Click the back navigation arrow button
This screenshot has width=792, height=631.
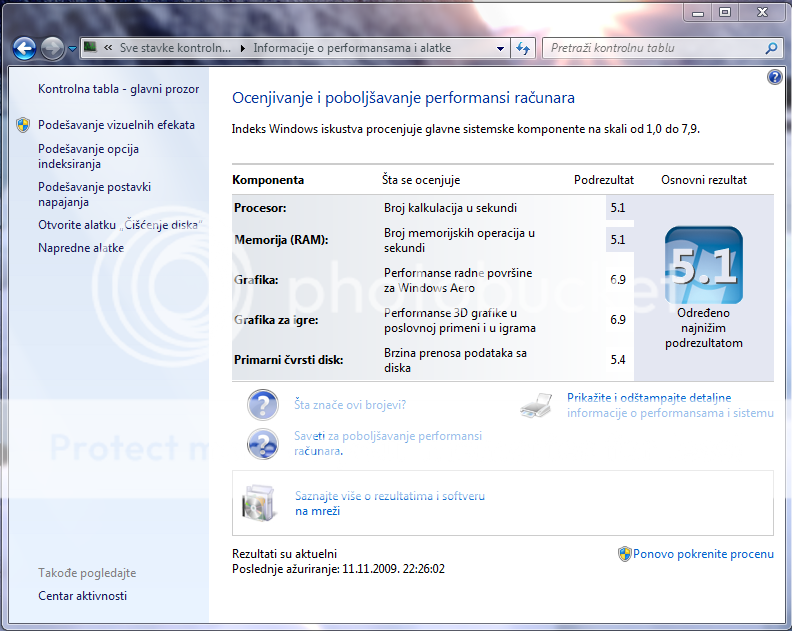[24, 48]
